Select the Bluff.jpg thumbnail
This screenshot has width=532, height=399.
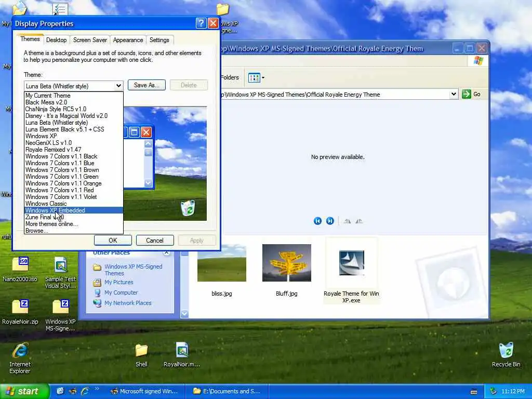(x=286, y=263)
